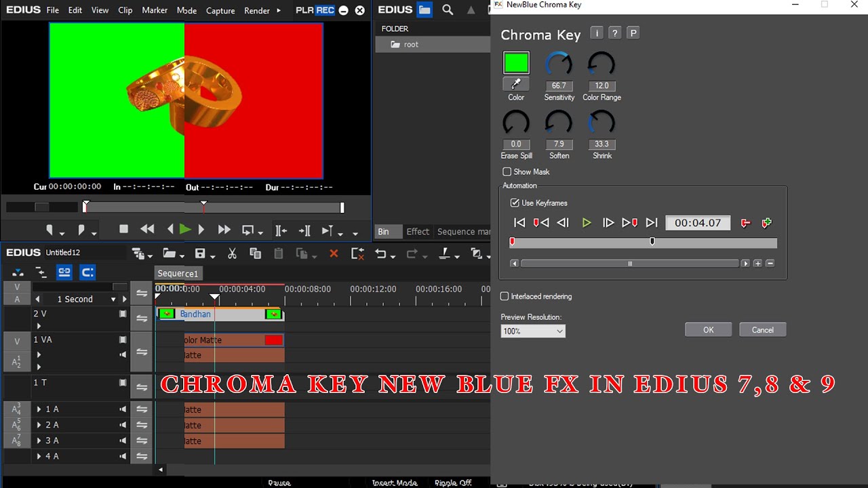
Task: Toggle loop playback icon in player
Action: point(248,230)
